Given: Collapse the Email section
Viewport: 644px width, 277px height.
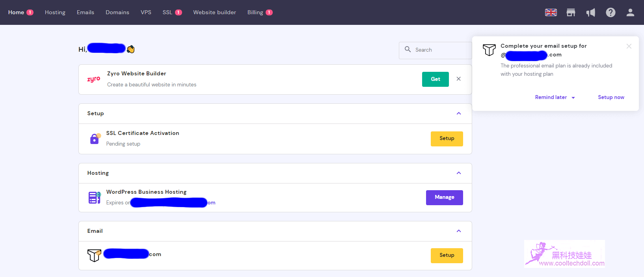Looking at the screenshot, I should point(459,231).
